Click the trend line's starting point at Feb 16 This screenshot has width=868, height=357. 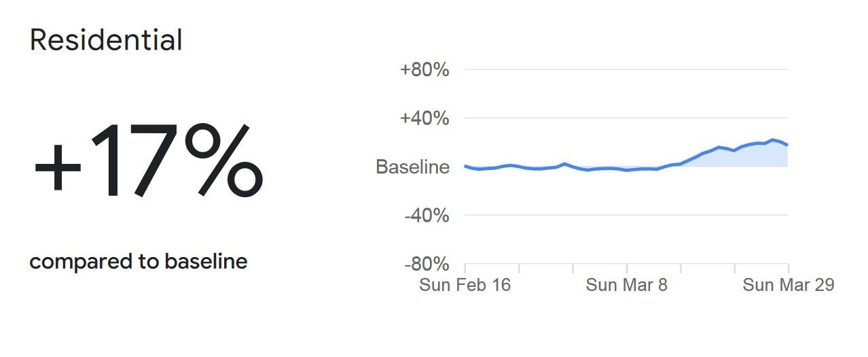[x=465, y=165]
